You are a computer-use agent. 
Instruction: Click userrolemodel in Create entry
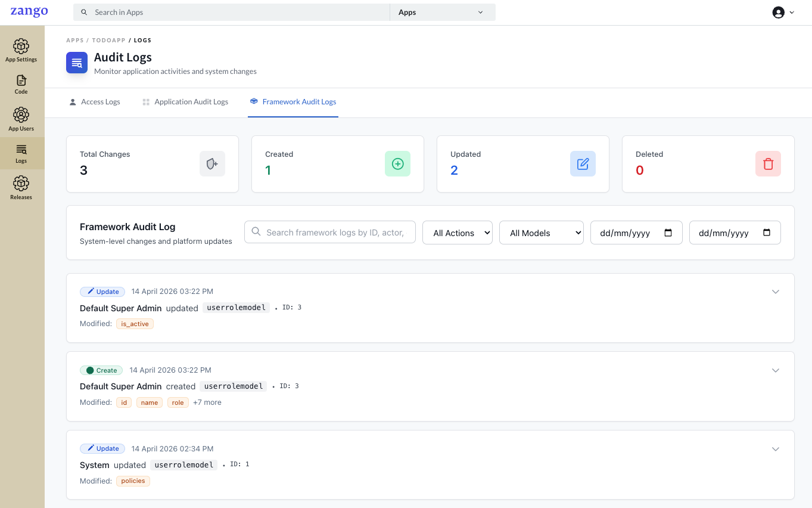coord(234,386)
